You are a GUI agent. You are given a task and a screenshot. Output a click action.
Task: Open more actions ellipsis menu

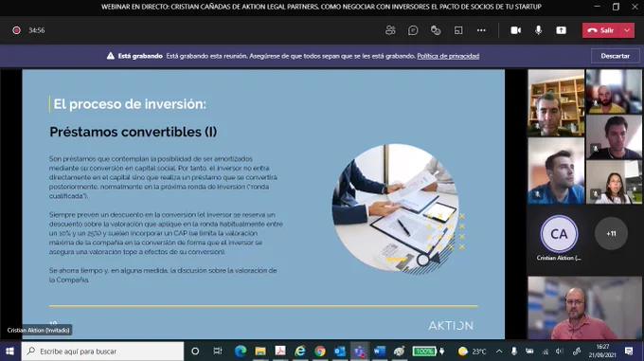[481, 30]
